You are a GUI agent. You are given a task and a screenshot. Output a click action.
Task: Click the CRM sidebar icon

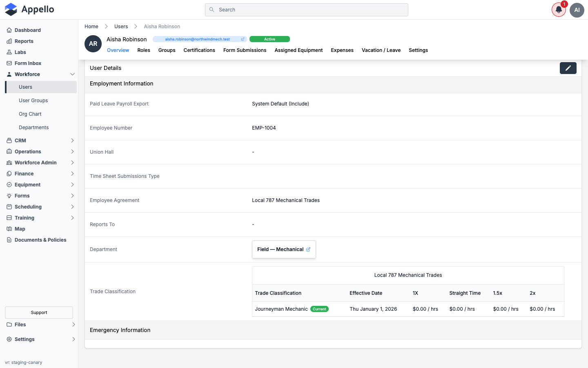[x=9, y=141]
